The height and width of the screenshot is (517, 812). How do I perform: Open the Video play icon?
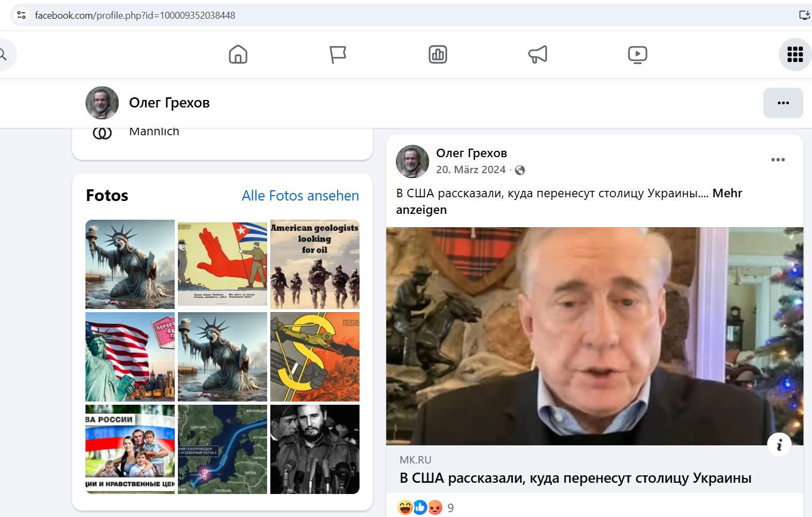pos(637,55)
